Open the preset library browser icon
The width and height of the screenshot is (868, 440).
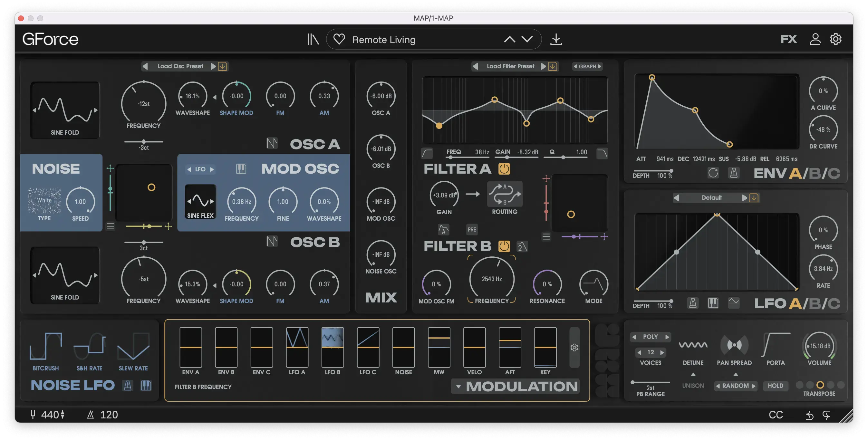313,39
